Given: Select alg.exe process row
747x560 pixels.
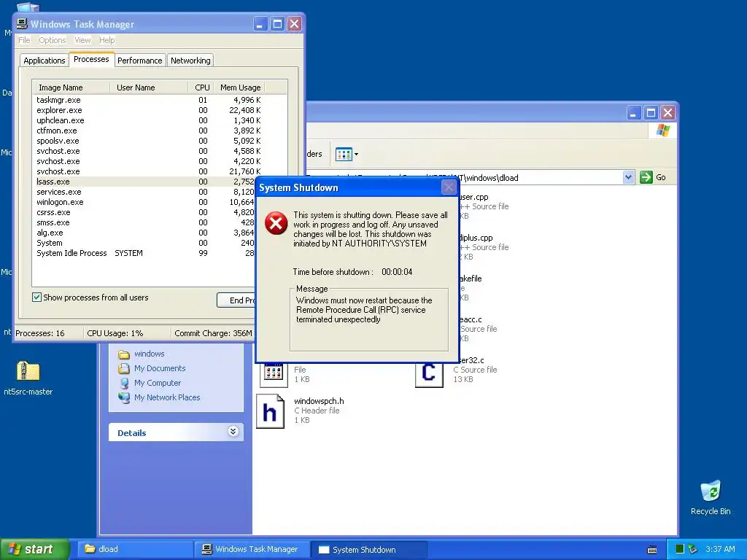Looking at the screenshot, I should 144,233.
